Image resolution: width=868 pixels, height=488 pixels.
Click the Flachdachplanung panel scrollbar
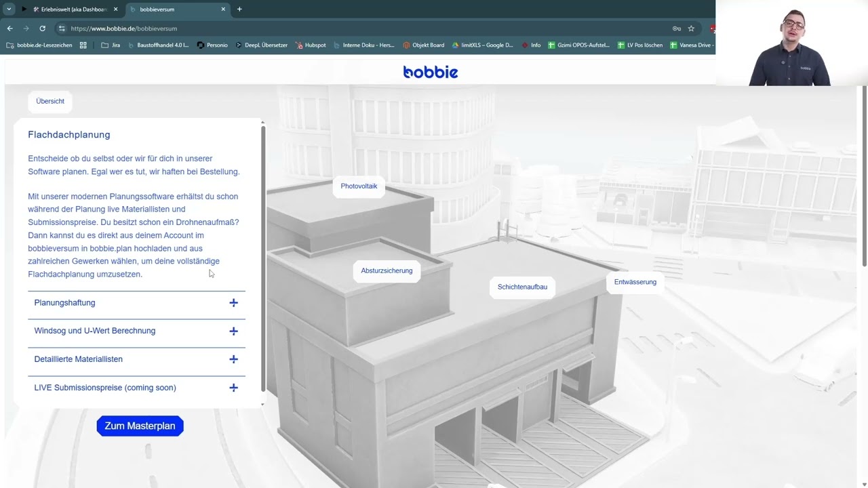coord(263,258)
